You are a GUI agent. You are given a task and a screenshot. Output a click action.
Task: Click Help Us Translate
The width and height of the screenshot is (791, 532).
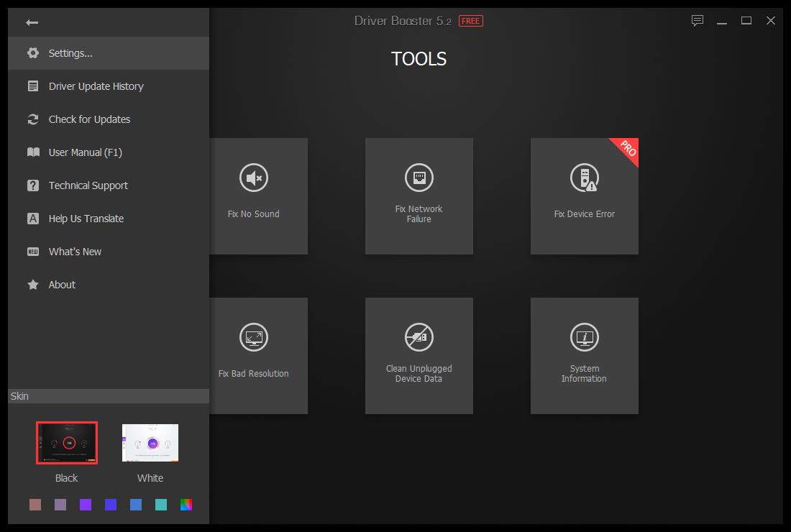point(86,219)
